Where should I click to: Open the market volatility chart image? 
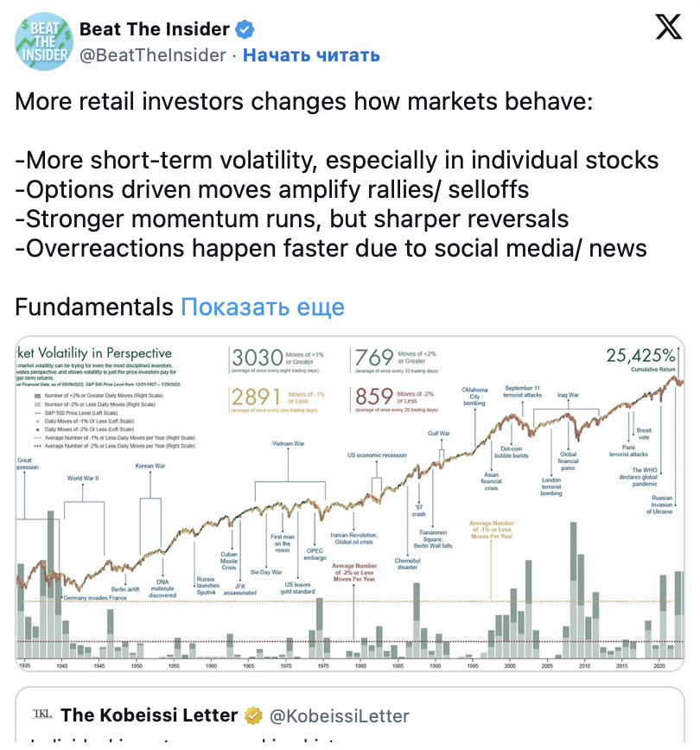pos(350,504)
